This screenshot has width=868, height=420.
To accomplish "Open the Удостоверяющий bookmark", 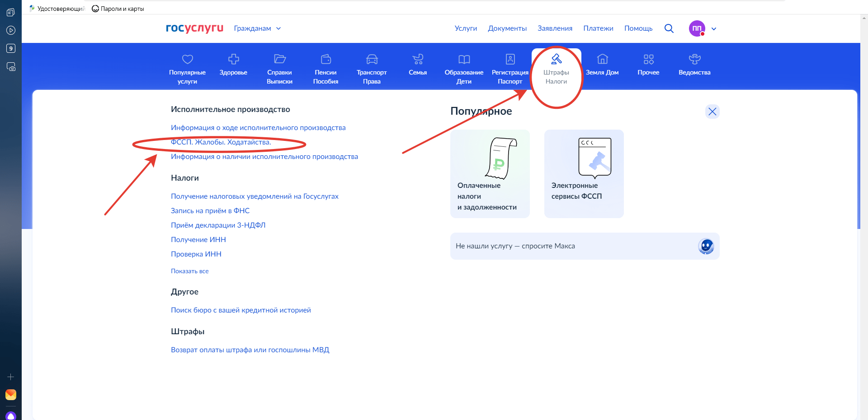I will click(x=57, y=9).
